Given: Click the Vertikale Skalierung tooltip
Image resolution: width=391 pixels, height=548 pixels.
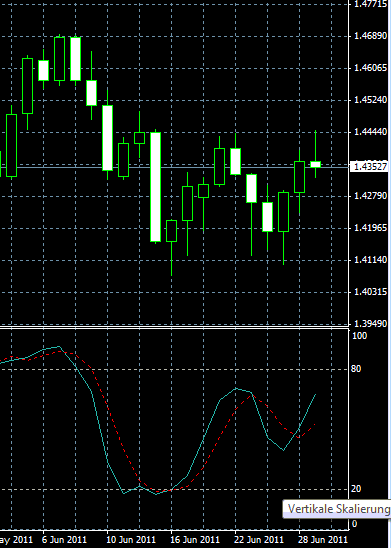Looking at the screenshot, I should coord(336,510).
